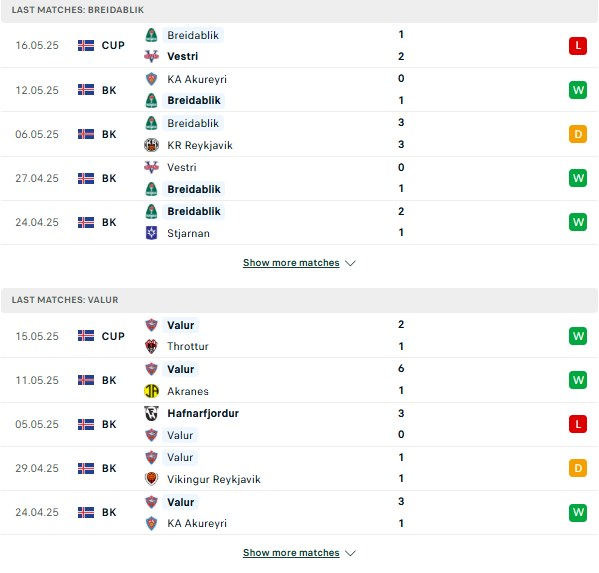Click the chevron next to Valur's Show more matches
The image size is (599, 573).
point(350,553)
